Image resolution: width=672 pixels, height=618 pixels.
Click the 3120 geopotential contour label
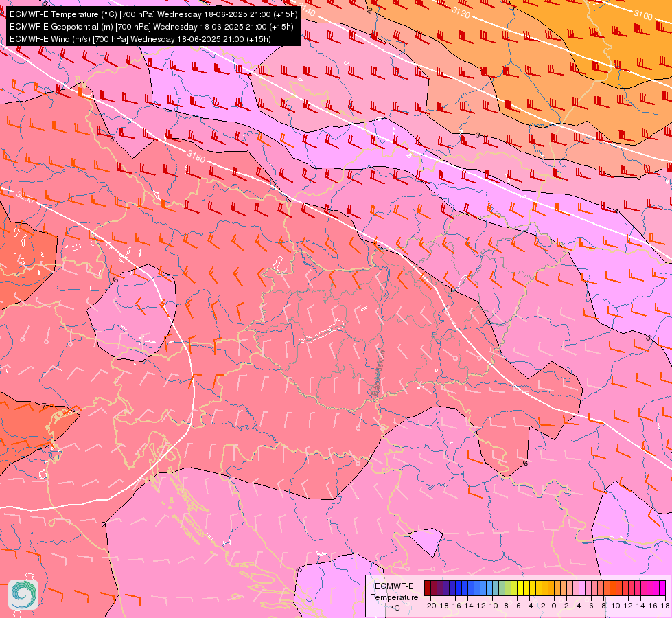[x=461, y=13]
